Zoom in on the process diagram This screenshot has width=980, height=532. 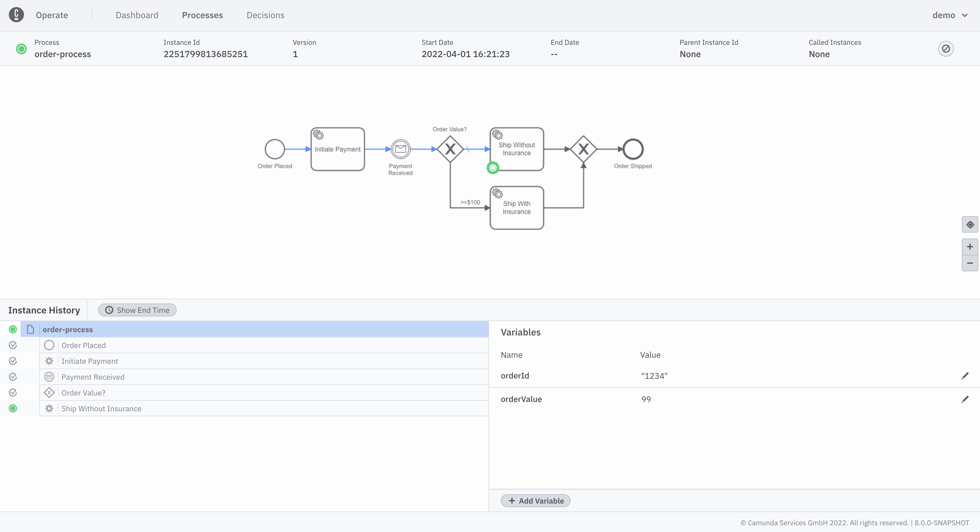(970, 246)
